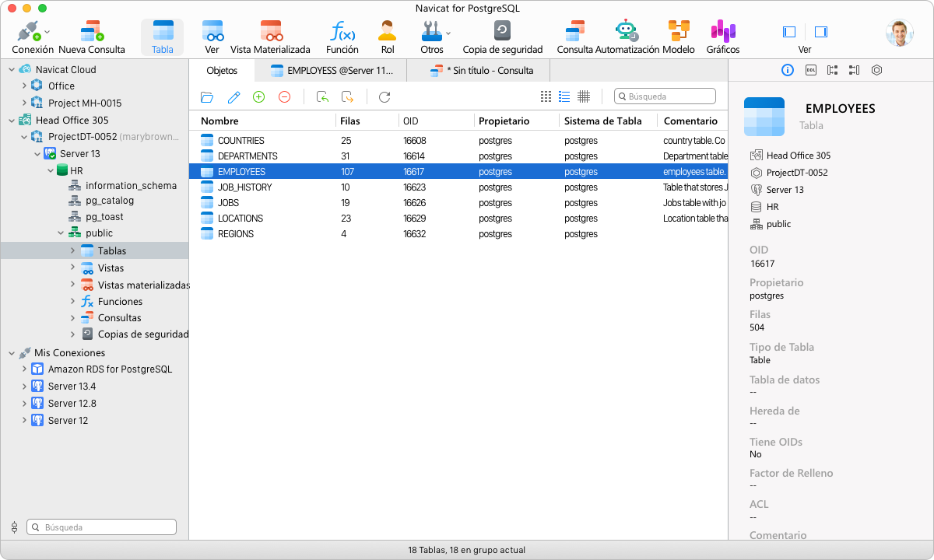934x560 pixels.
Task: Open the Función toolbar icon
Action: (x=342, y=32)
